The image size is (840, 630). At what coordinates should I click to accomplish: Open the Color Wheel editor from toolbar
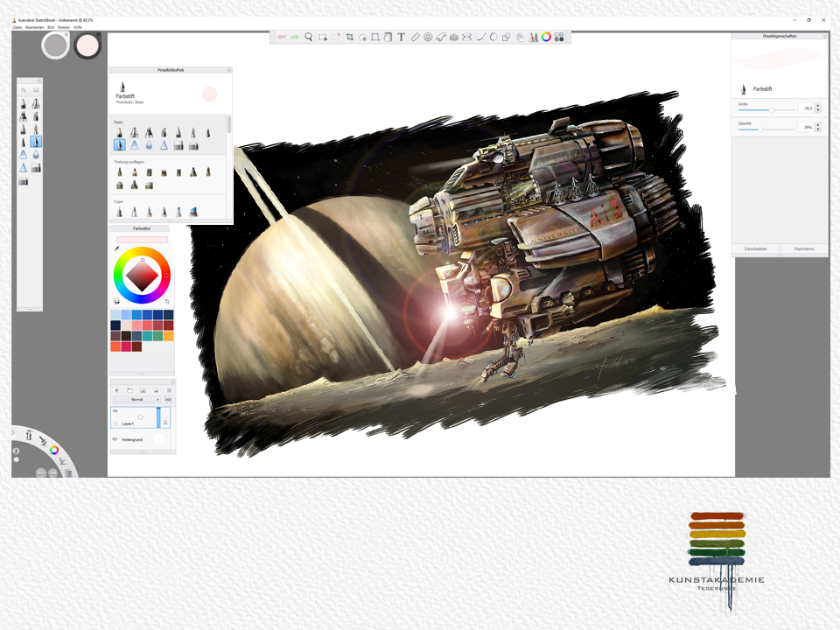[x=546, y=37]
